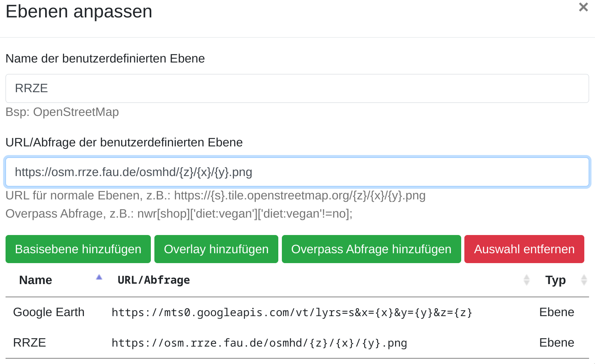The width and height of the screenshot is (595, 364).
Task: Click label Name der benutzerdefinierten Ebene
Action: [105, 59]
